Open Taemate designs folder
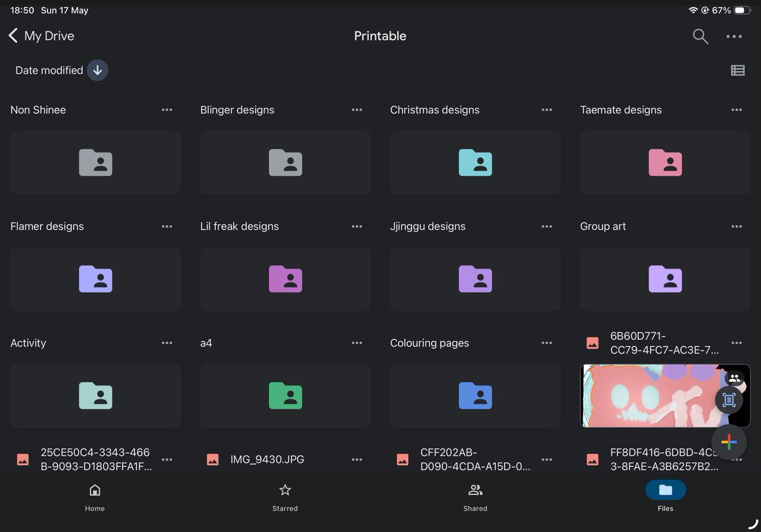The height and width of the screenshot is (532, 761). (665, 163)
